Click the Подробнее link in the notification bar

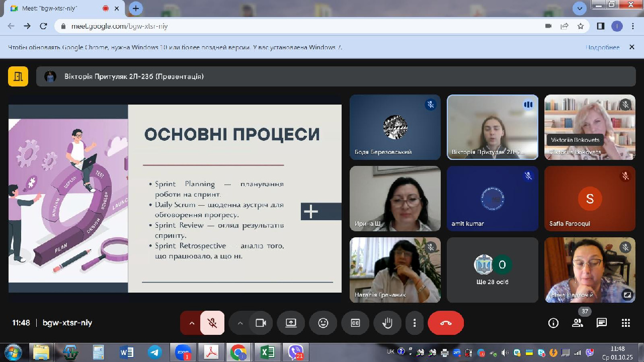(602, 47)
